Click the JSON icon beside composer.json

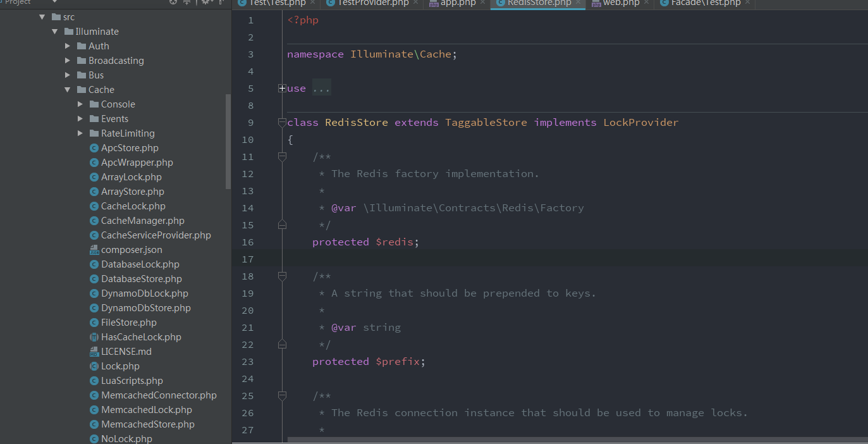(94, 250)
